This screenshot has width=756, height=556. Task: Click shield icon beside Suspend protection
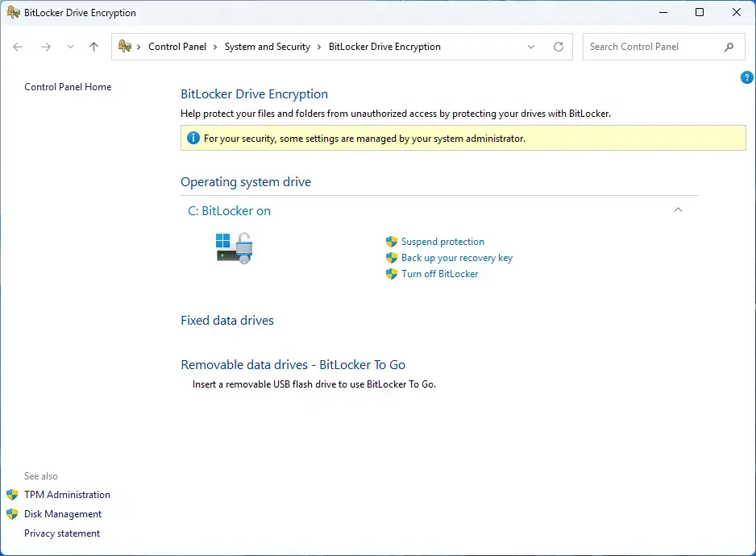392,242
